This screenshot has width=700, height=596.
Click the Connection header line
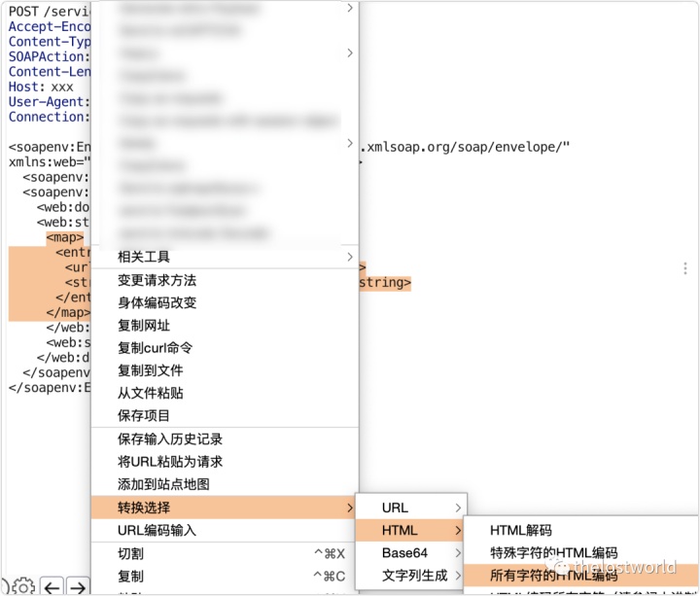point(50,117)
